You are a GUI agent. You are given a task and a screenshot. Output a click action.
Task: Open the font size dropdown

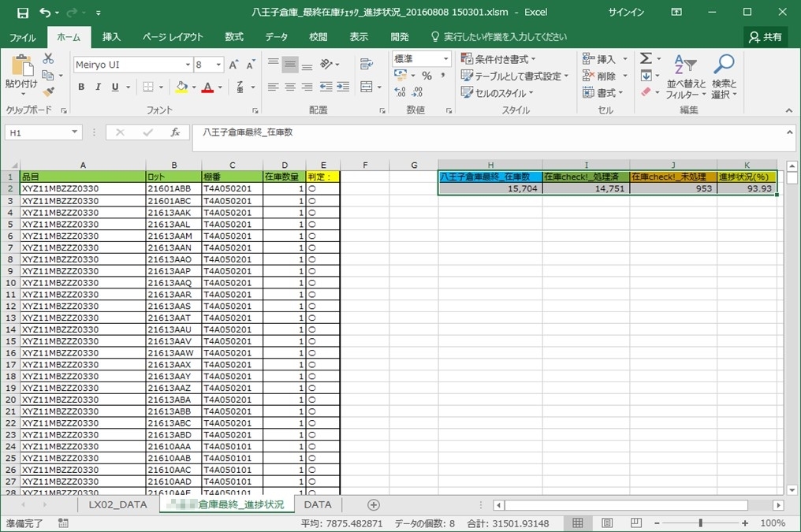(218, 65)
